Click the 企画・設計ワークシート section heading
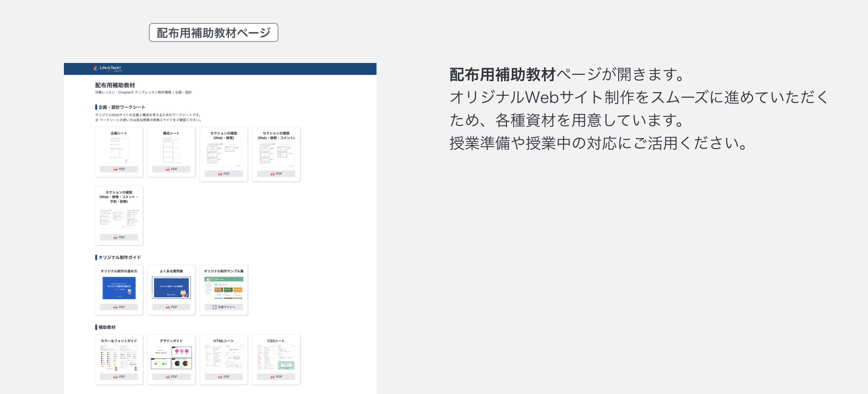Viewport: 868px width, 394px height. (122, 107)
